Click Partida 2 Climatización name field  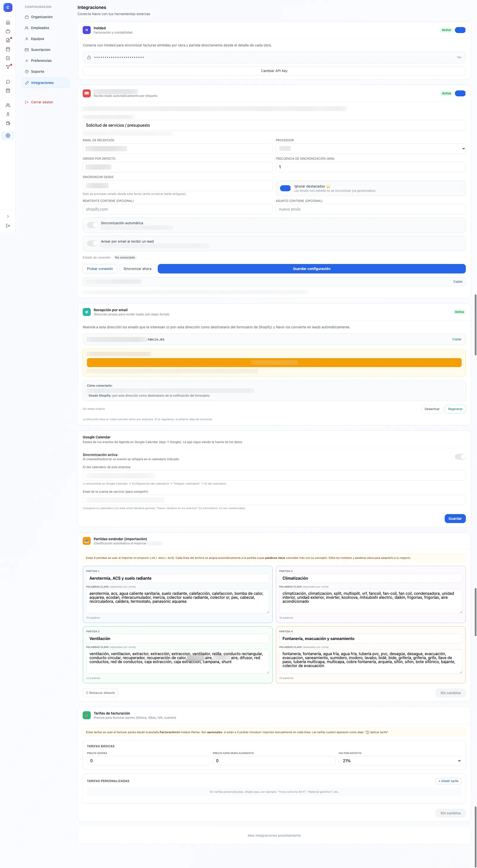point(371,578)
